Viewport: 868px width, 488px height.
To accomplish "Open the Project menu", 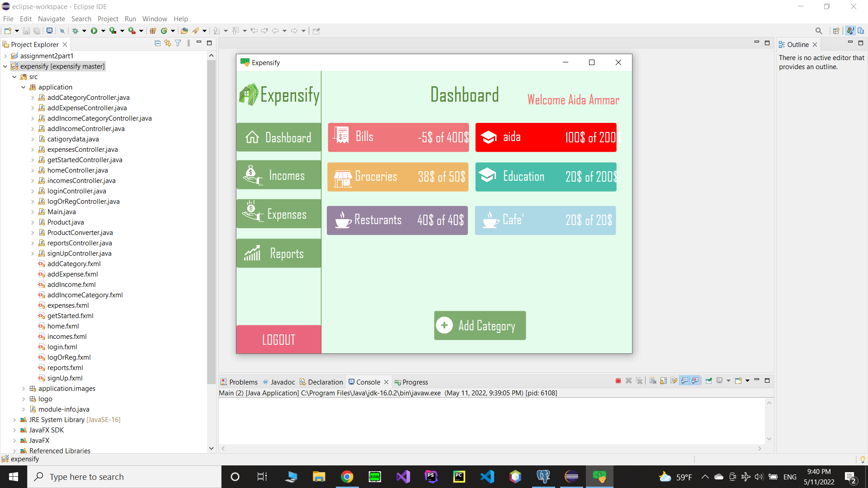I will click(108, 19).
